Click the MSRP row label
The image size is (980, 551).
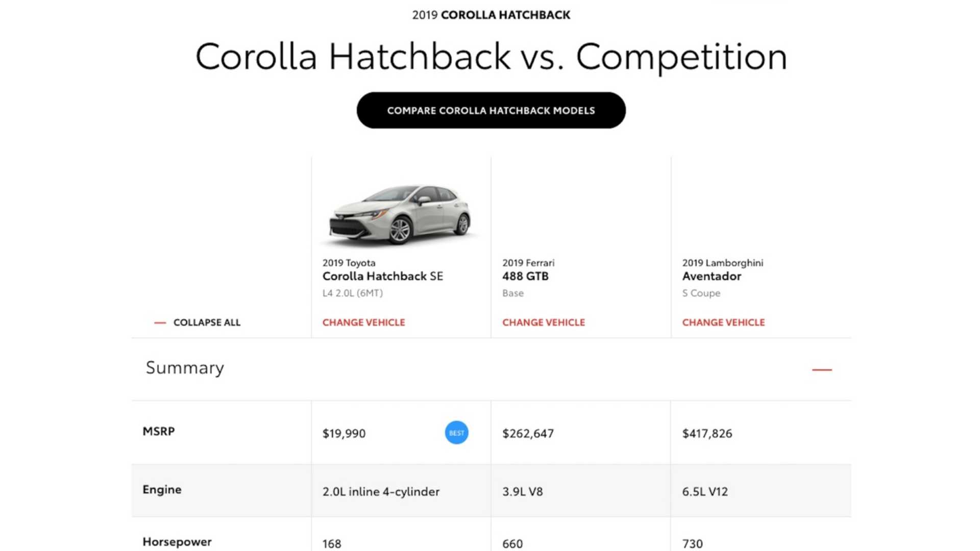point(159,431)
